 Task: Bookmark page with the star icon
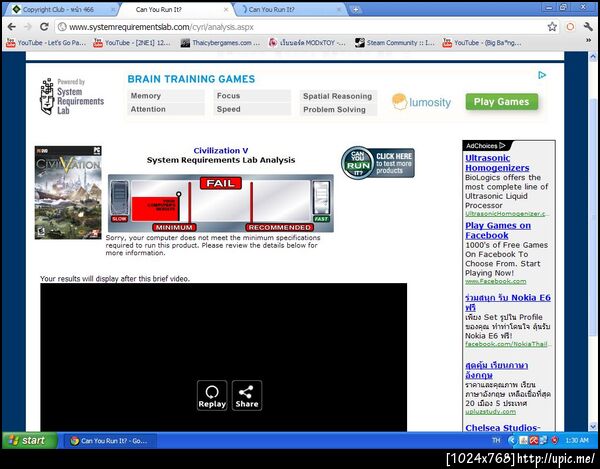tap(552, 27)
